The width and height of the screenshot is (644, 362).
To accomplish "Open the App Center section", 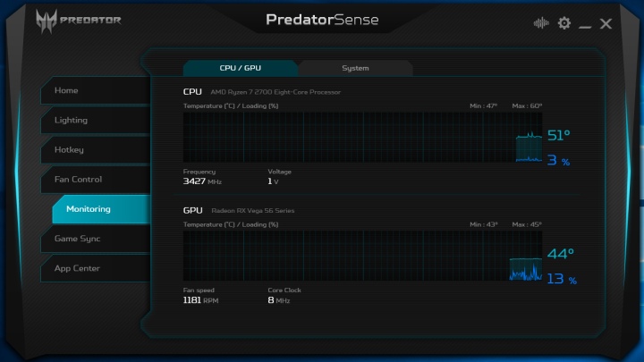I will 96,268.
